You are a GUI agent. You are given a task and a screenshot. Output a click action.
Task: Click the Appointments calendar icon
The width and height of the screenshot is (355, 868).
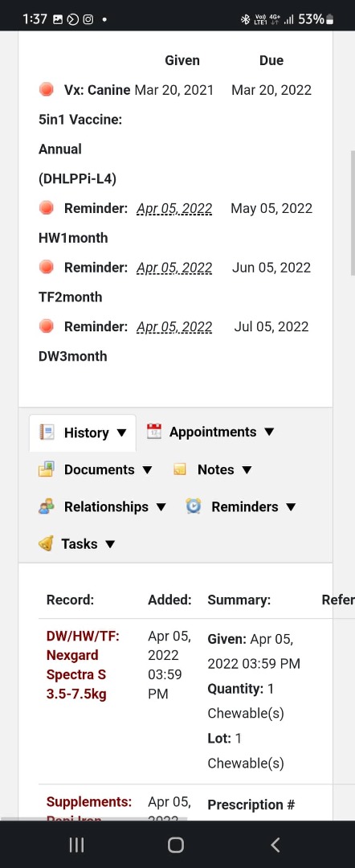click(153, 432)
